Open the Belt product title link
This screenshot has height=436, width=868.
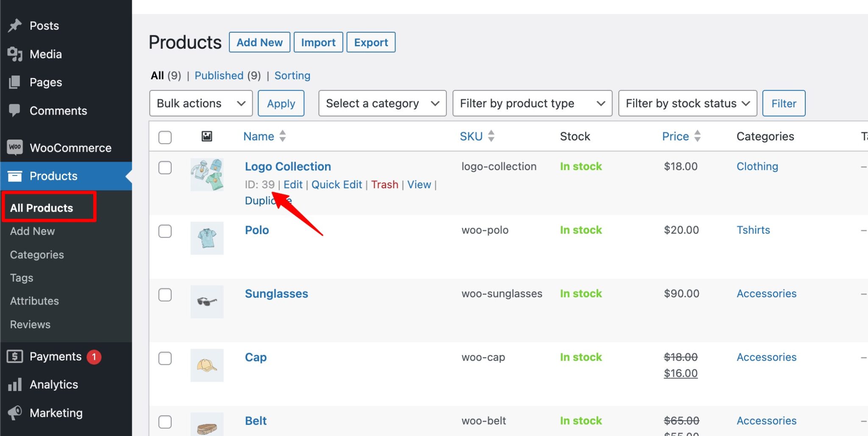(256, 421)
